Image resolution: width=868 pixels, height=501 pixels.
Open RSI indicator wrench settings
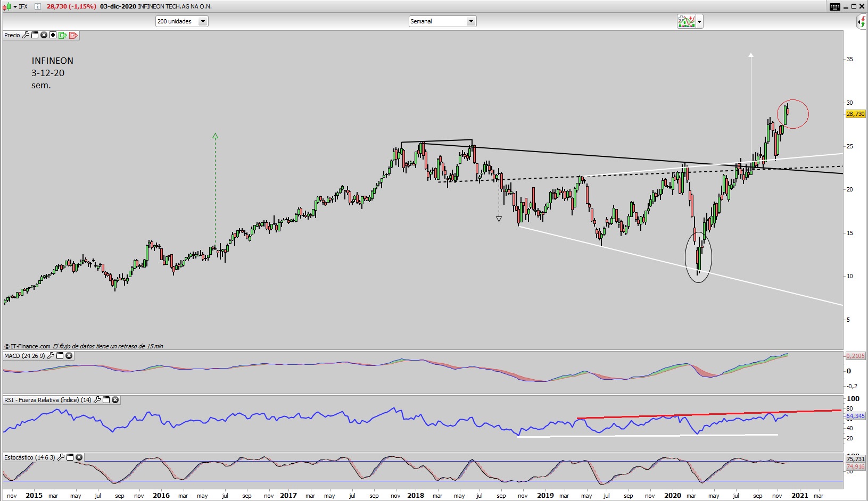coord(97,400)
